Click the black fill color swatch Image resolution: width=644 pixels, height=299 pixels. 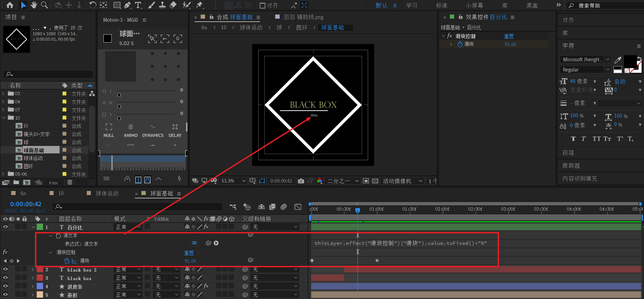tap(630, 61)
